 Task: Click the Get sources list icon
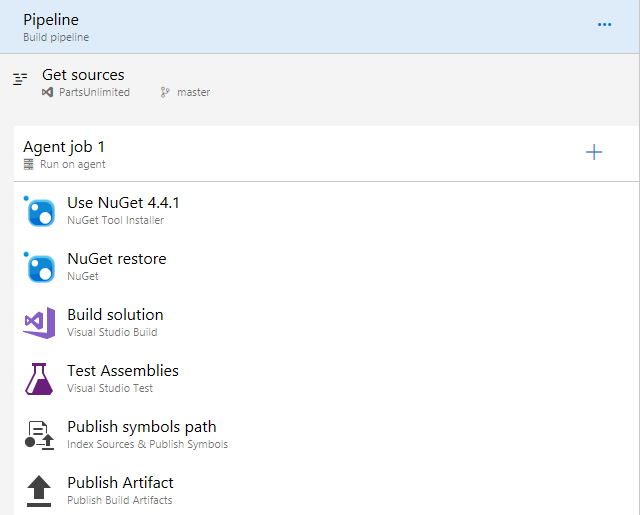point(20,78)
